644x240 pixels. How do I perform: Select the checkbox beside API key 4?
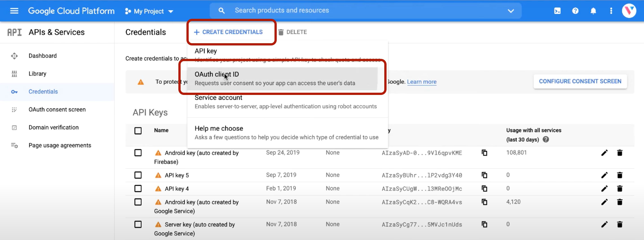(138, 189)
